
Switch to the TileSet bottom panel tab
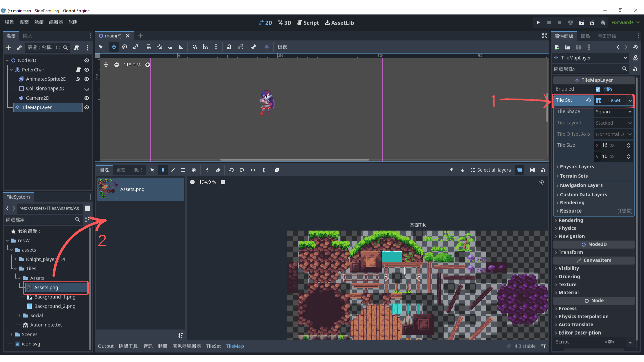(213, 346)
